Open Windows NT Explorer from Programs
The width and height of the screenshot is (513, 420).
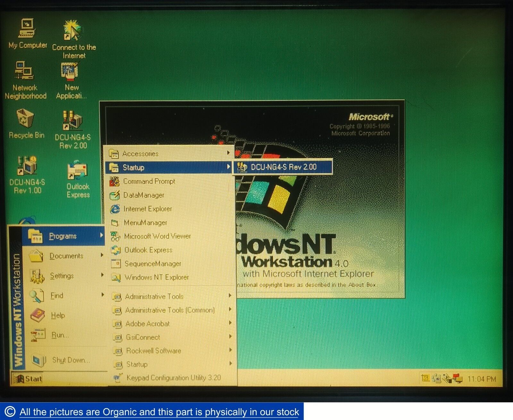(x=172, y=277)
